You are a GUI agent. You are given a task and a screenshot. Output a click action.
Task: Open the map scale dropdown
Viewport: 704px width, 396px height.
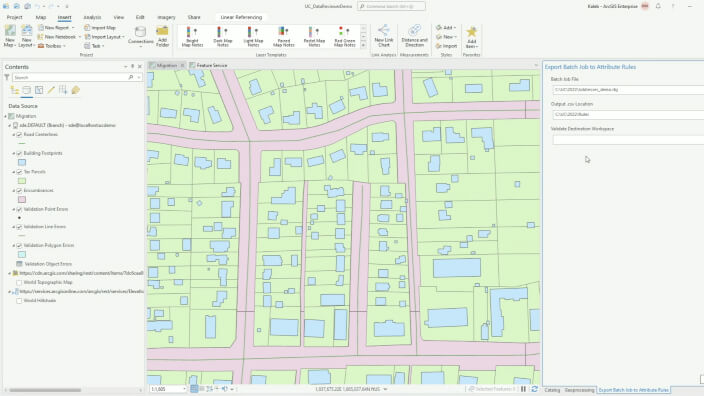[x=184, y=389]
